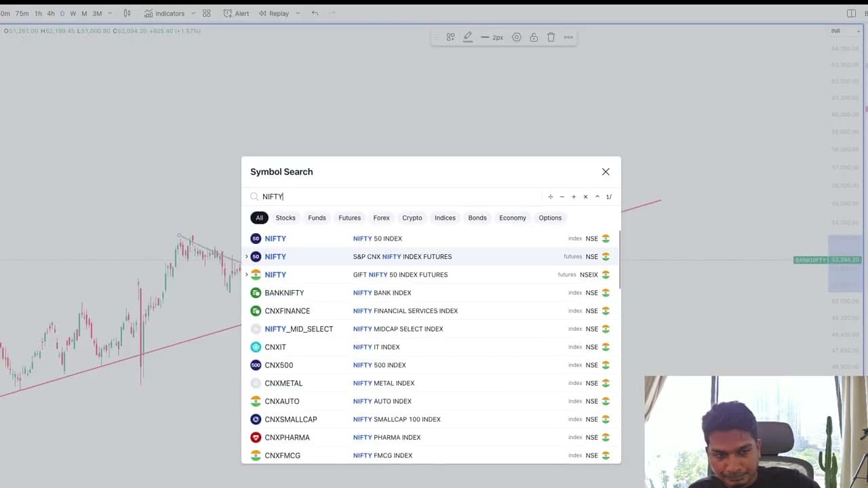Select the Options filter tab
This screenshot has height=488, width=868.
(x=550, y=218)
